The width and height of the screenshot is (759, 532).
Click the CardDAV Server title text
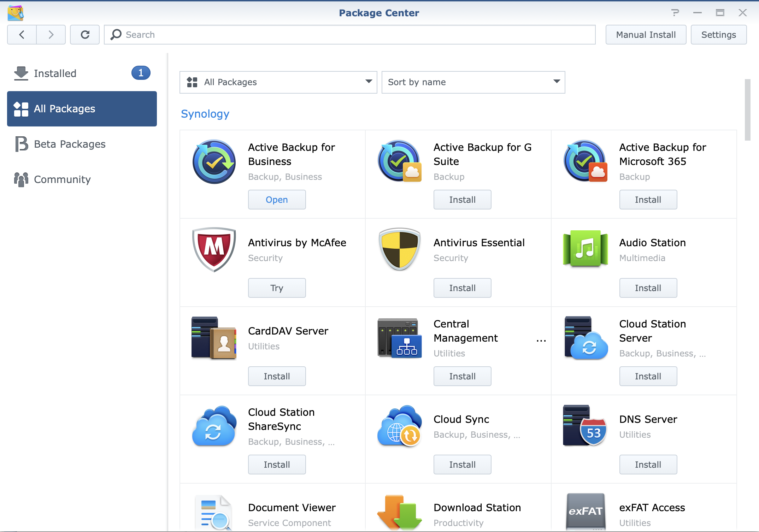coord(288,331)
